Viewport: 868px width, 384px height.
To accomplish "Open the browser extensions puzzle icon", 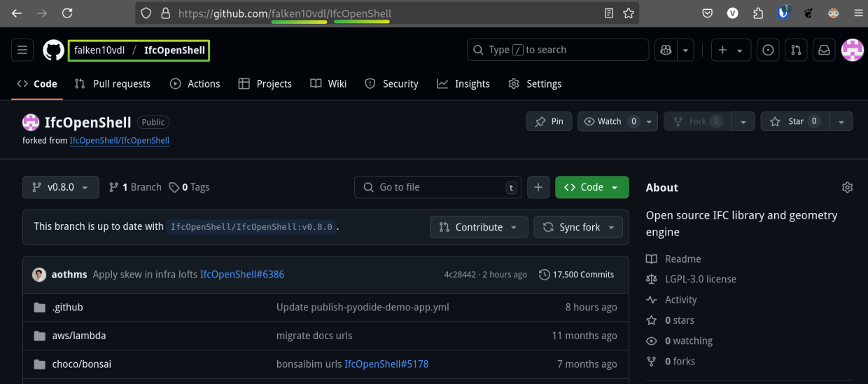I will (758, 13).
